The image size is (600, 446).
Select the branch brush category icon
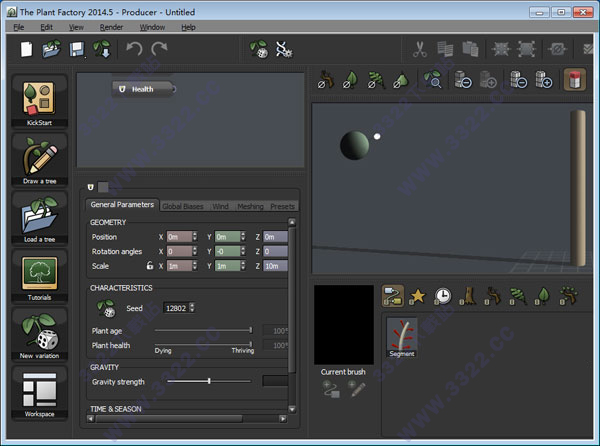click(x=493, y=296)
